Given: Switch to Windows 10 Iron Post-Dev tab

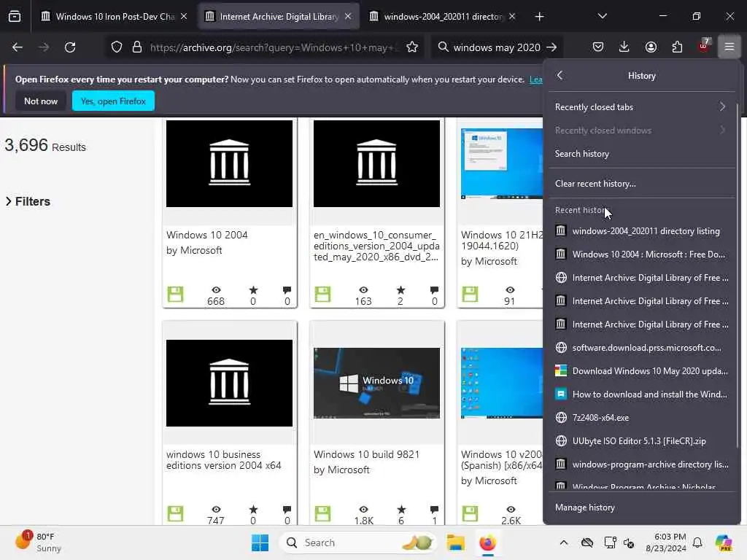Looking at the screenshot, I should click(115, 17).
